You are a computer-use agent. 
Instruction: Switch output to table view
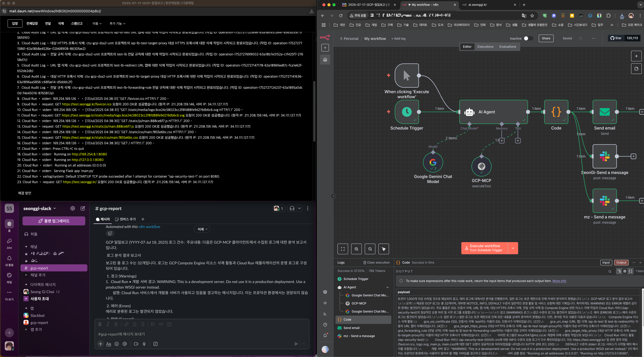pyautogui.click(x=625, y=271)
